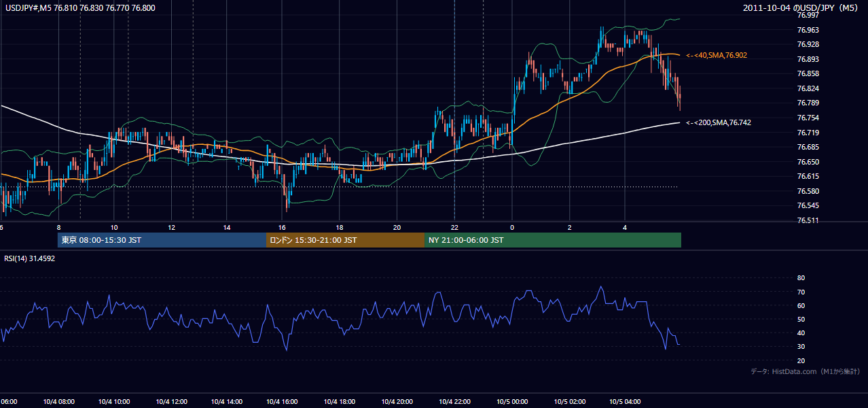The image size is (868, 408).
Task: Click the 10/4 20:00 time axis label
Action: [x=397, y=401]
